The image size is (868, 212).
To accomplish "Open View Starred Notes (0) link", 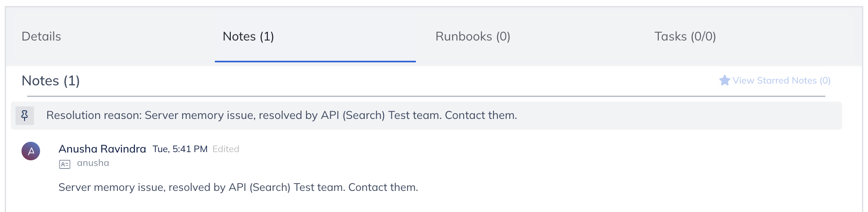I will [781, 81].
